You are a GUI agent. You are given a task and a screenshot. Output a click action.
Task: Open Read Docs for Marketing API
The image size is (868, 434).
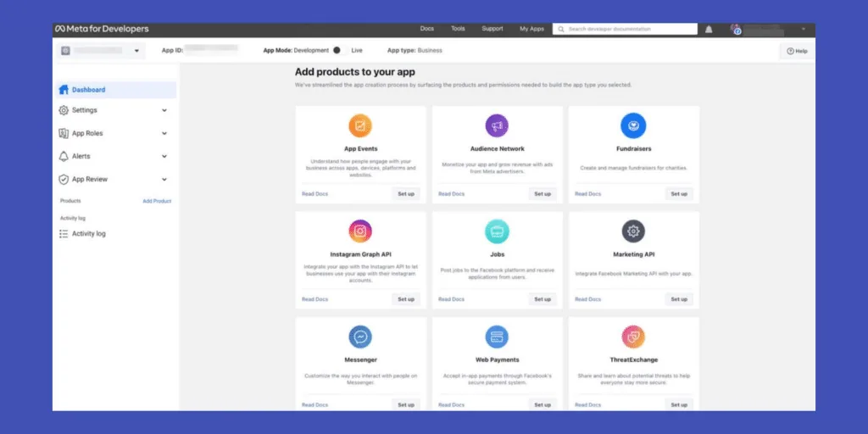pos(588,299)
